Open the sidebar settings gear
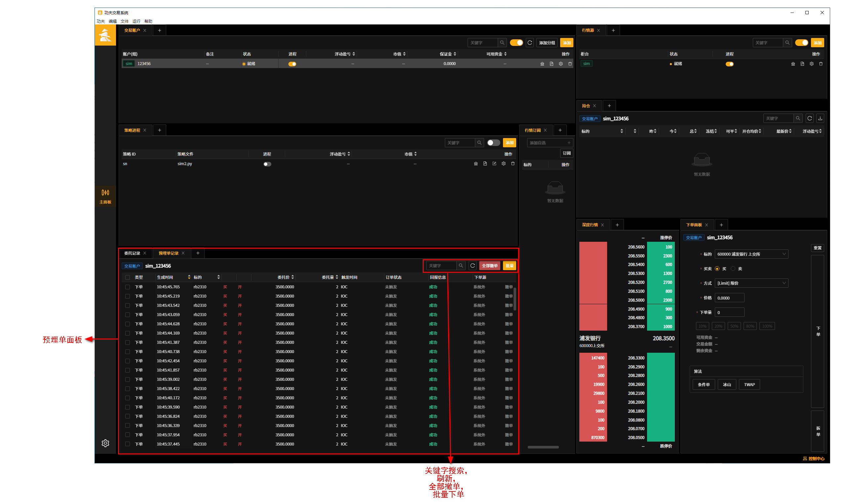Screen dimensions: 848x504 click(105, 443)
